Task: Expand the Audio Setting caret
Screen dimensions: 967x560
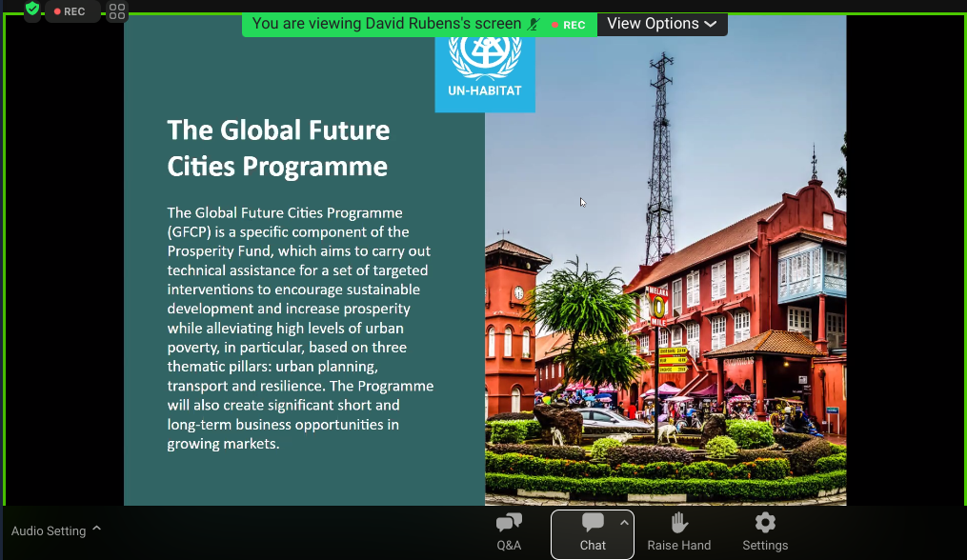Action: [97, 530]
